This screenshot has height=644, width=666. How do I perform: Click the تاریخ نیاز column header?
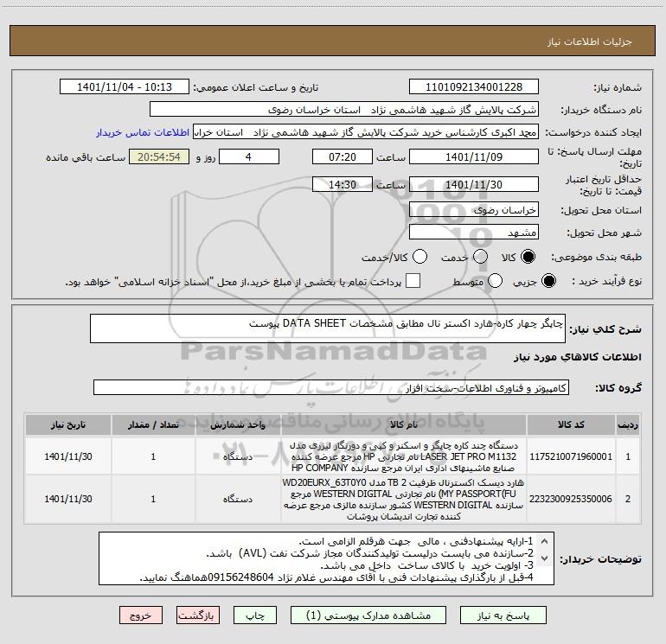[x=68, y=424]
